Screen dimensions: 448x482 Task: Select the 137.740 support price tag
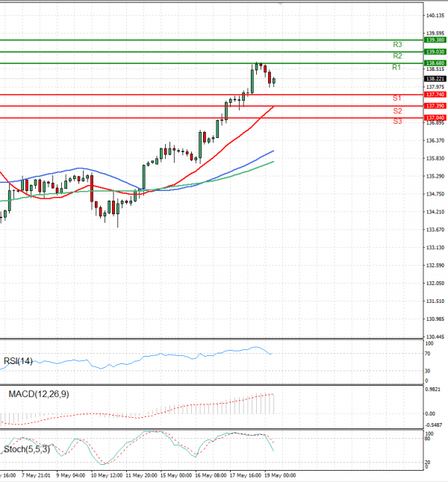(x=435, y=95)
